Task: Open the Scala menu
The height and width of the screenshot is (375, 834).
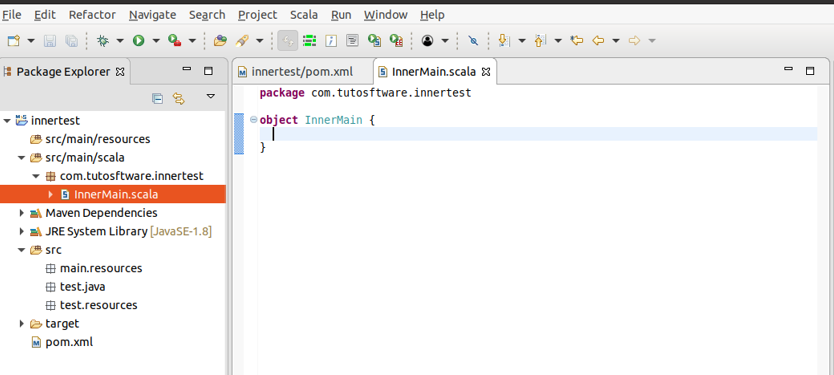Action: pos(304,15)
